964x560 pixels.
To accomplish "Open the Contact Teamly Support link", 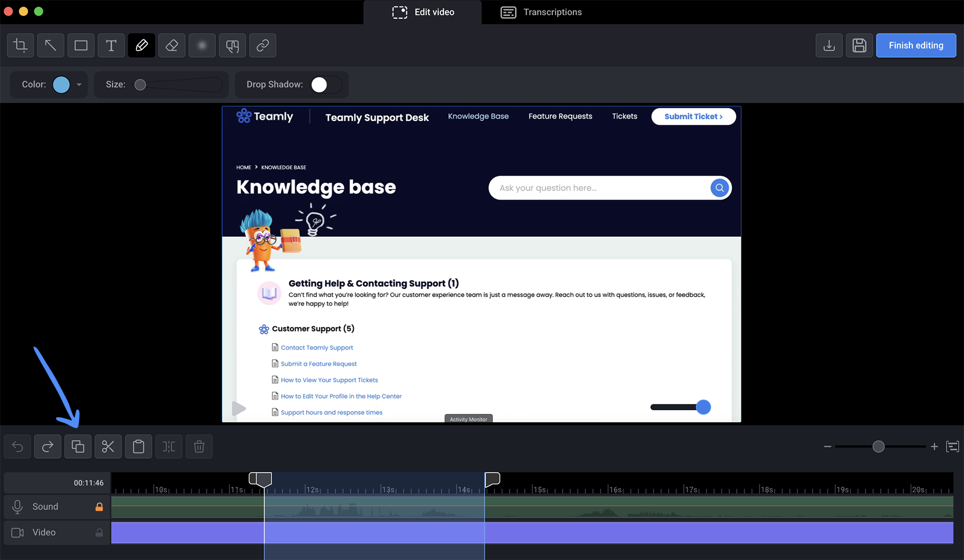I will [317, 348].
